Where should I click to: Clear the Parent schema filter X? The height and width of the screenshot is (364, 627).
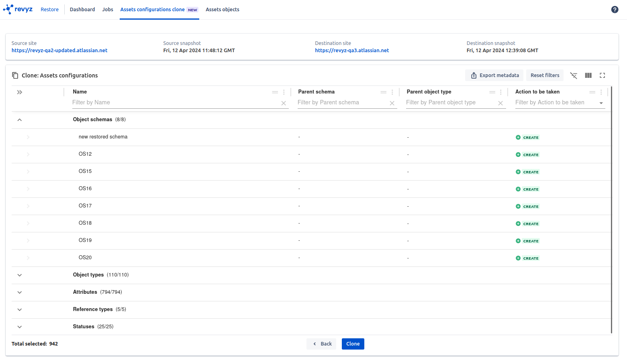pyautogui.click(x=392, y=103)
